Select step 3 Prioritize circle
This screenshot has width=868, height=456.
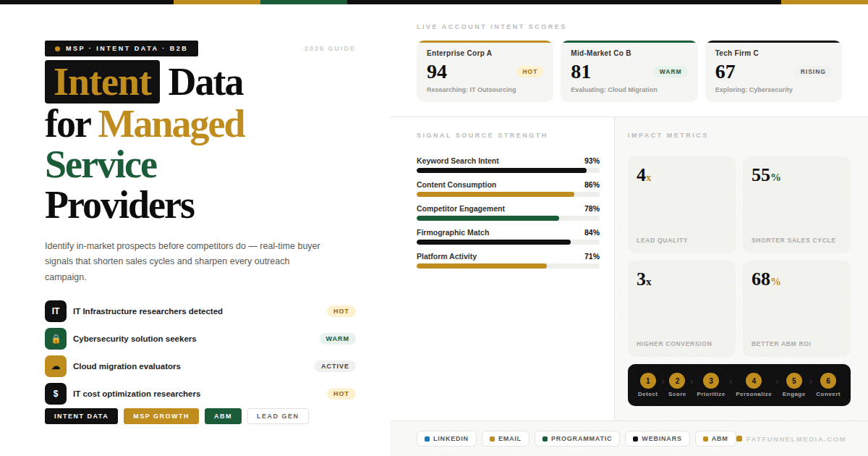[x=711, y=381]
